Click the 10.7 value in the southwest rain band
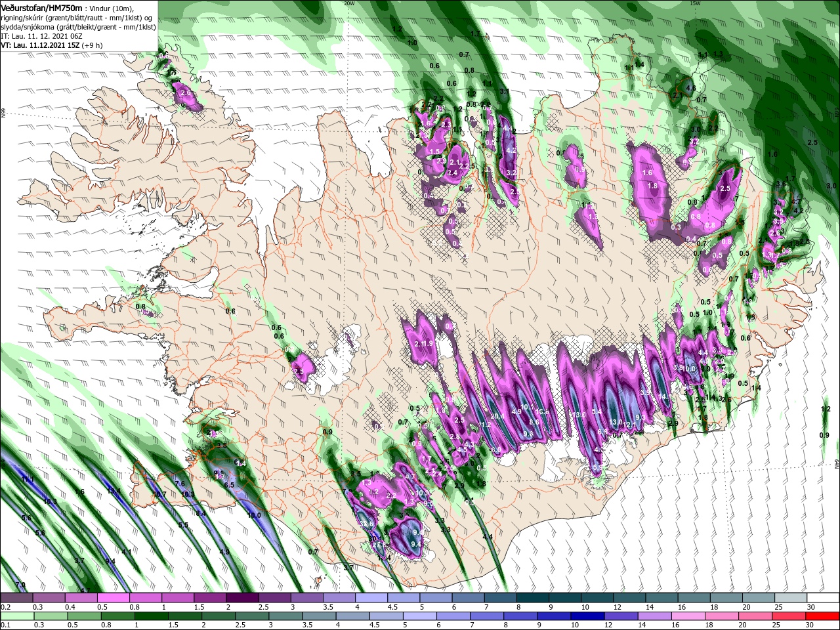The width and height of the screenshot is (840, 630). tap(159, 494)
